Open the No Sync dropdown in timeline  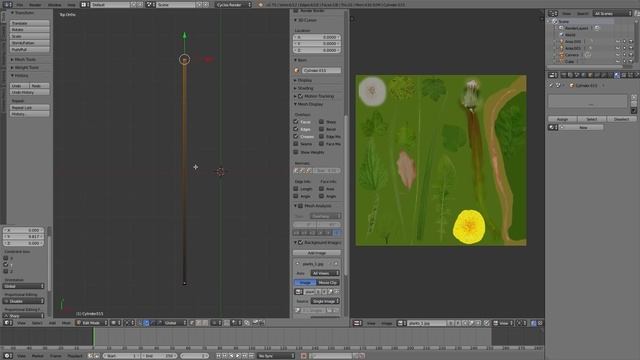(276, 356)
